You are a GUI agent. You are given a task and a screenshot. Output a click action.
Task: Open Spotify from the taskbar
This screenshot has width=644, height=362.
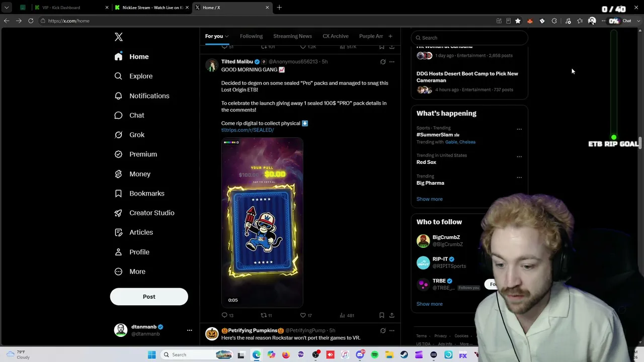(374, 355)
